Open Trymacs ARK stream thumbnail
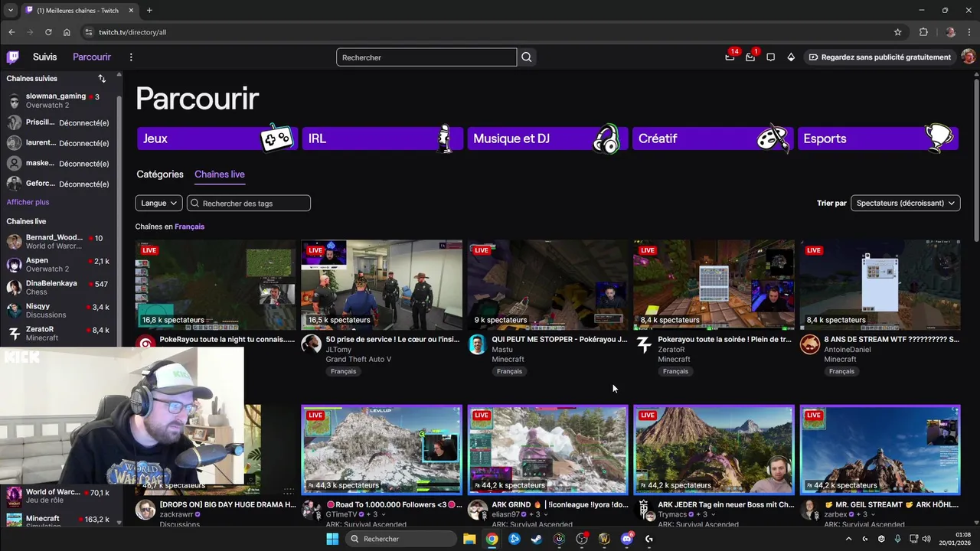Viewport: 980px width, 551px height. tap(714, 450)
